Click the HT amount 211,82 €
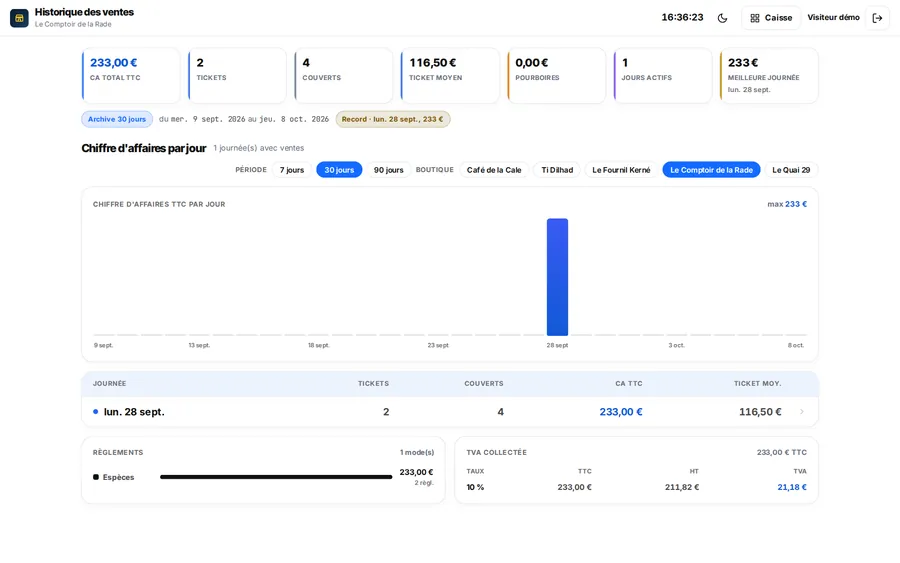This screenshot has height=563, width=900. coord(682,487)
